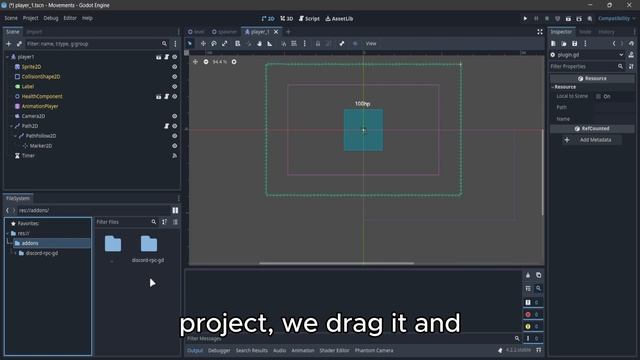Image resolution: width=640 pixels, height=360 pixels.
Task: Toggle warning messages filter in Output
Action: [532, 327]
